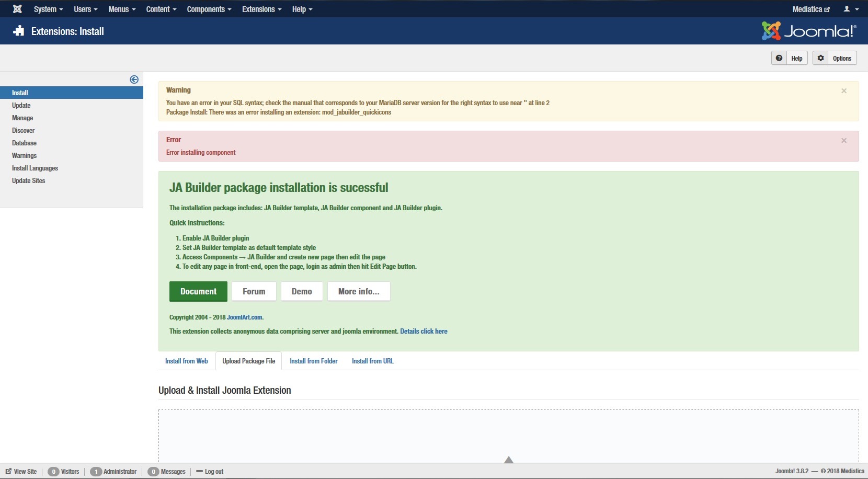The width and height of the screenshot is (868, 479).
Task: Click the 'Upload & Install Joomla Extension' heading
Action: pos(225,390)
